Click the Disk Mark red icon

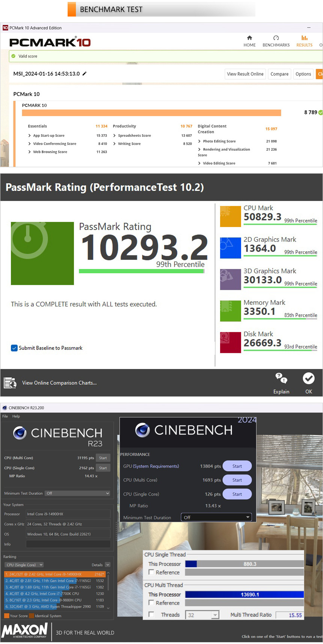[230, 342]
